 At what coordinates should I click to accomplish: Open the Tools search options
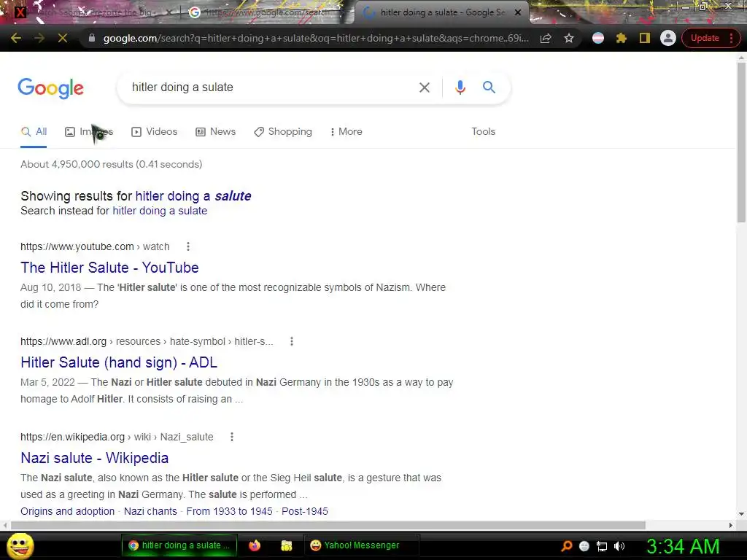click(x=483, y=132)
